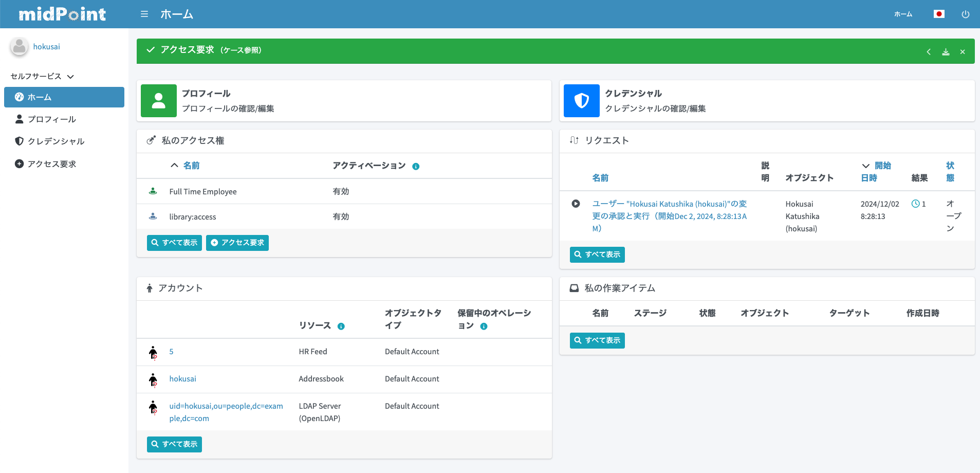Select the Full Time Employee row name
Viewport: 980px width, 473px height.
pos(203,192)
